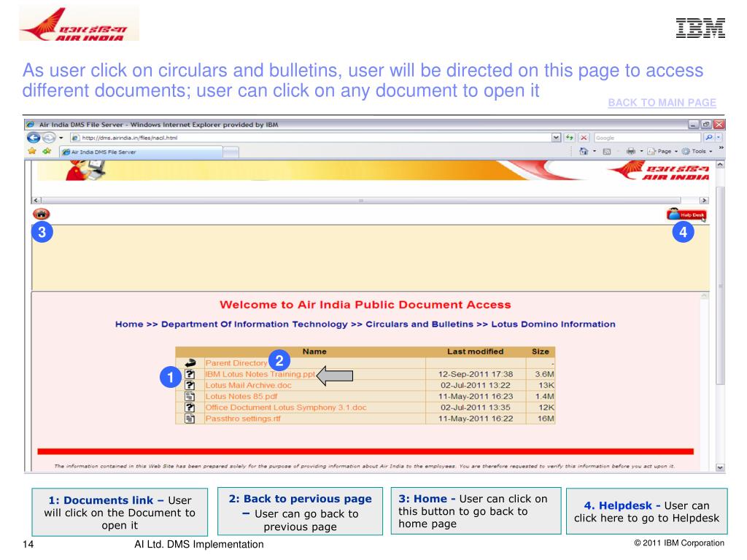Sort the listing by Name column header
Screen dimensions: 747x560
[314, 351]
